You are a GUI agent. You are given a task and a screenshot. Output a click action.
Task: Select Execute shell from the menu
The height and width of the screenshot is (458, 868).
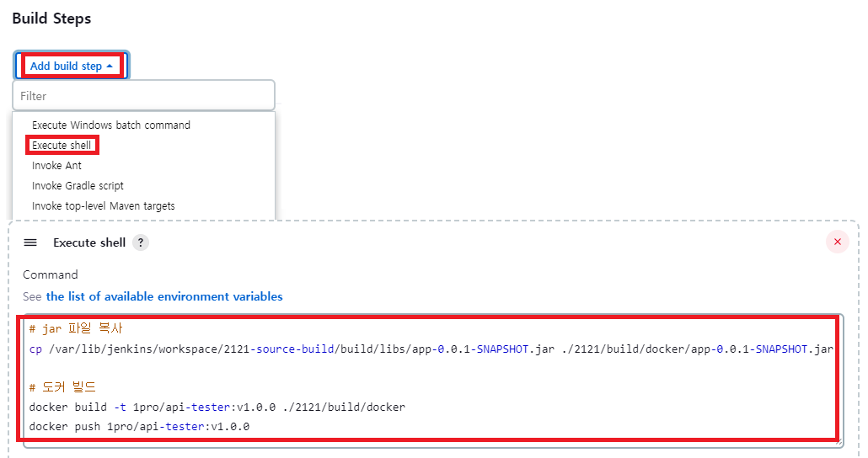pos(62,145)
